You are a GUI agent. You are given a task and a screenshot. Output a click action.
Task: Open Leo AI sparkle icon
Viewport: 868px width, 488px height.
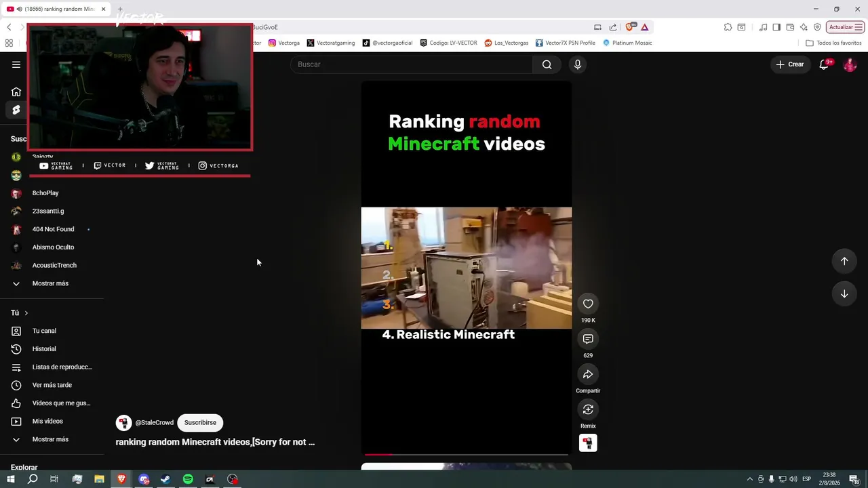pos(804,27)
